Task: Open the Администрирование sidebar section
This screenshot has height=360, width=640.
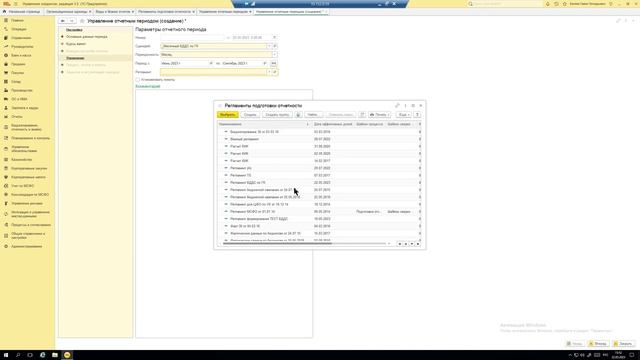Action: (27, 246)
